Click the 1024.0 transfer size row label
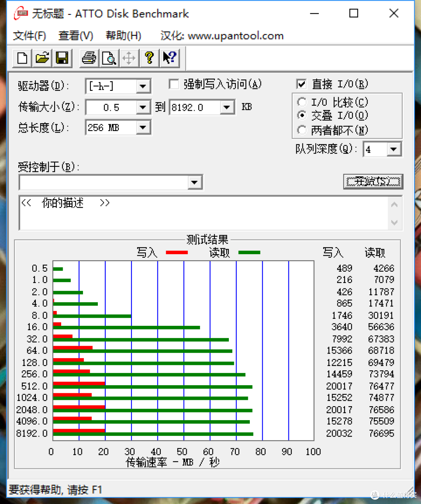The width and height of the screenshot is (421, 504). click(x=32, y=398)
